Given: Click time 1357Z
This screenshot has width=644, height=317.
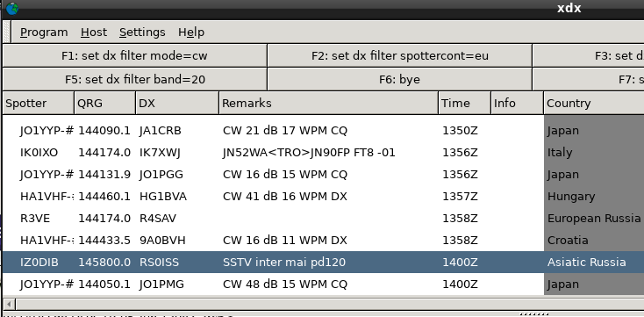Looking at the screenshot, I should click(x=460, y=197).
